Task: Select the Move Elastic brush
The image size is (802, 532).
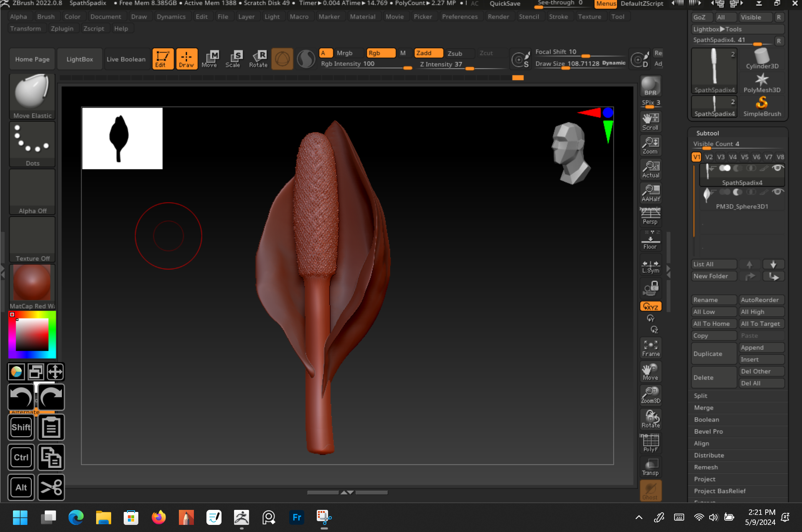Action: click(32, 94)
